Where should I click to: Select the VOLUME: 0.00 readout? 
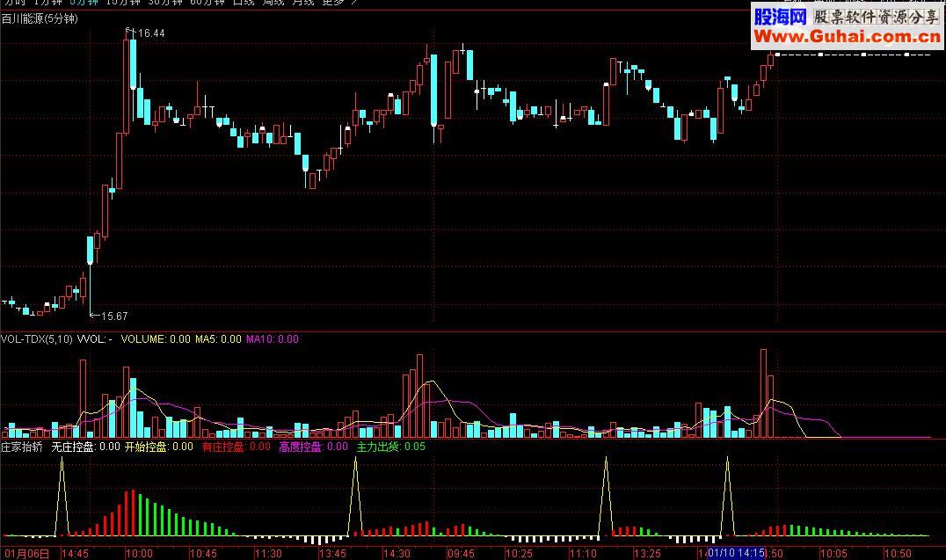point(156,339)
